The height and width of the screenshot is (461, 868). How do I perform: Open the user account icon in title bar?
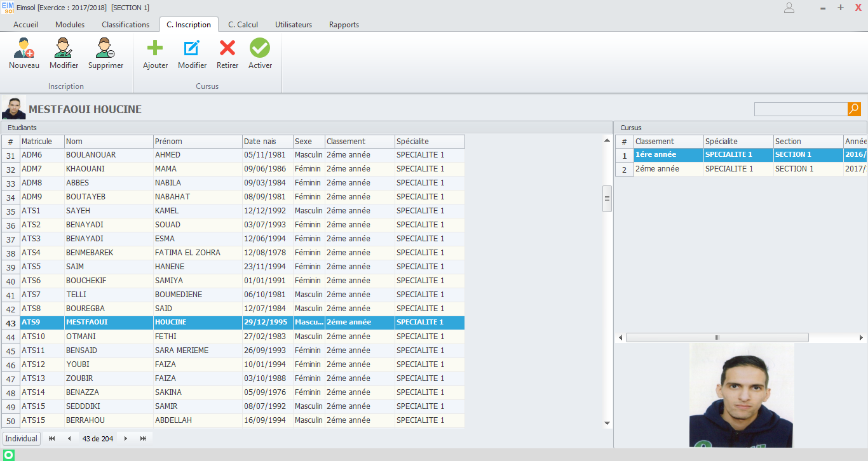[x=789, y=8]
